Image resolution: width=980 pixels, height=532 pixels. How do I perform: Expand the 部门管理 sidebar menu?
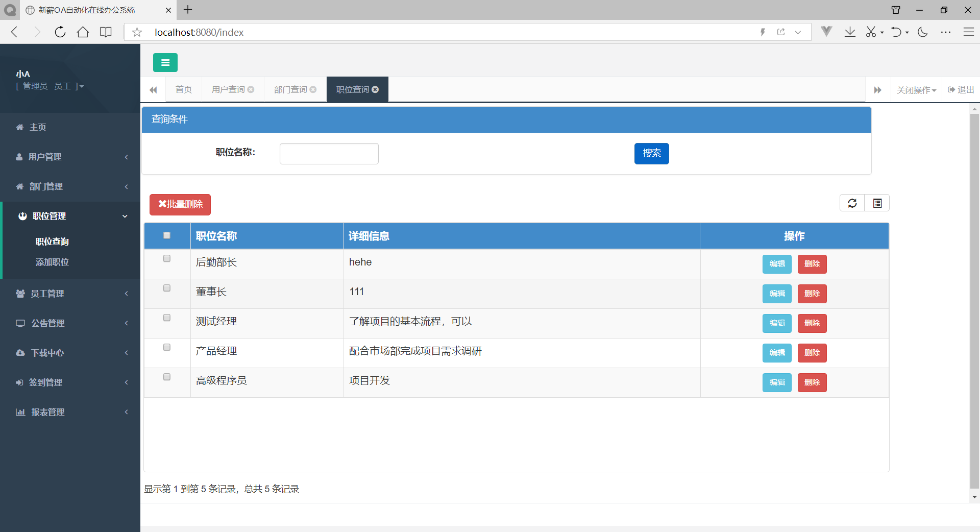(70, 186)
